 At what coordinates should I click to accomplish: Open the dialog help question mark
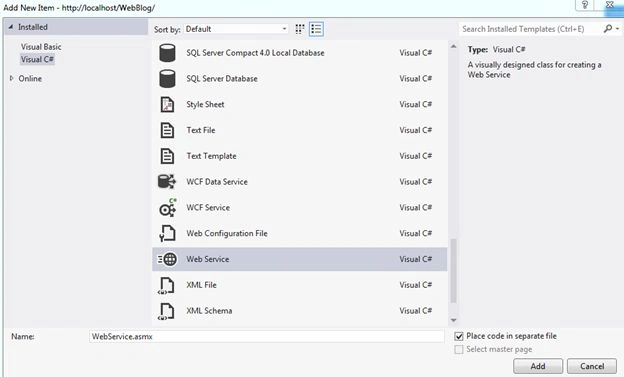(585, 5)
